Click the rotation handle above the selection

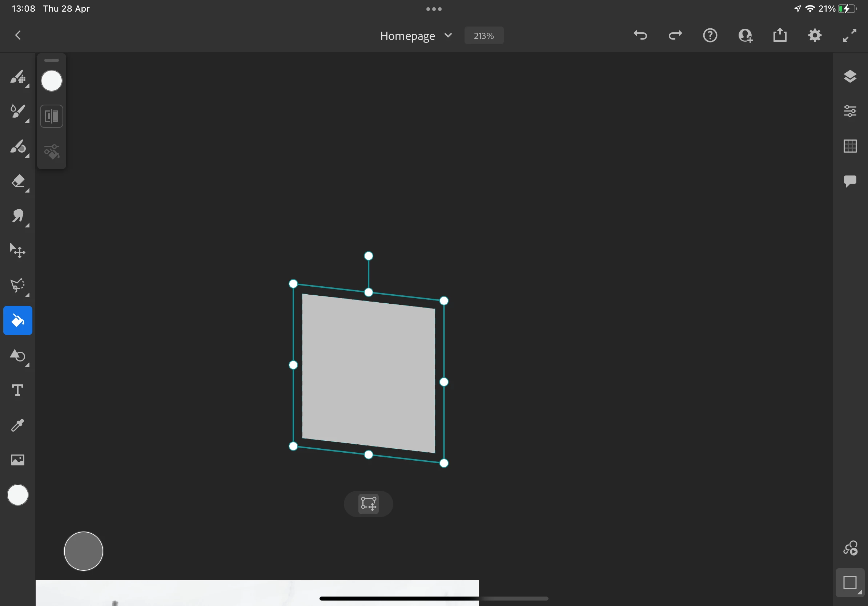(368, 256)
